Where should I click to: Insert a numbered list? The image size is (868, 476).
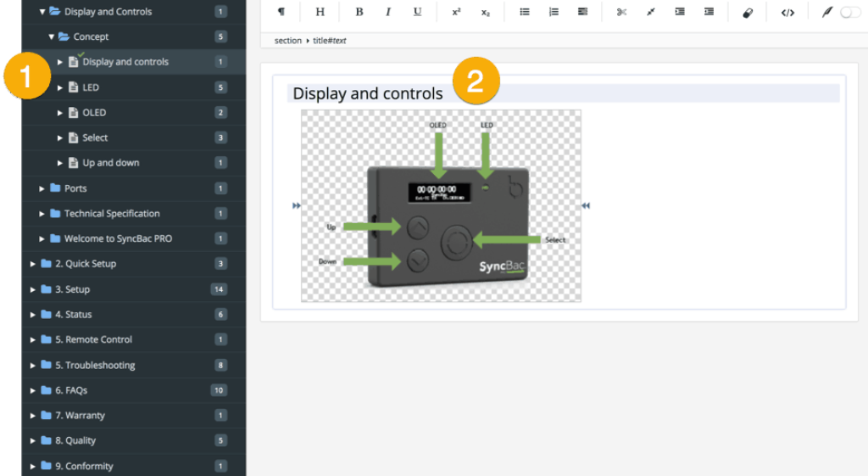point(554,13)
